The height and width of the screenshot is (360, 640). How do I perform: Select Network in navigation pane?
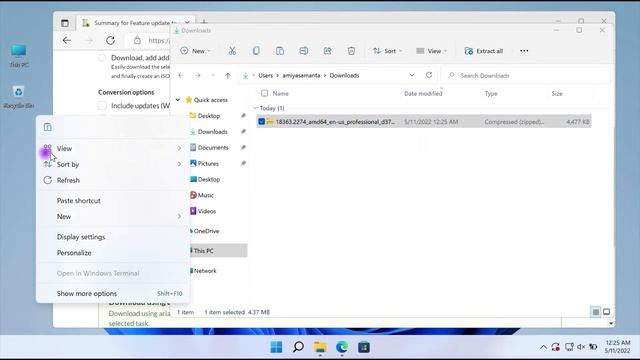[x=205, y=271]
